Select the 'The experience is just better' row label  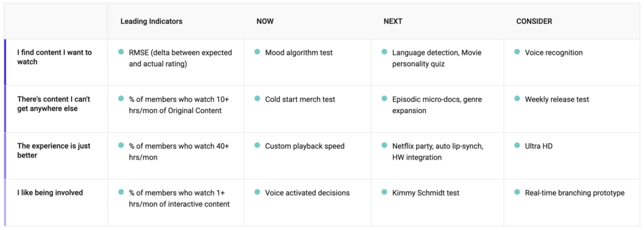click(x=54, y=151)
